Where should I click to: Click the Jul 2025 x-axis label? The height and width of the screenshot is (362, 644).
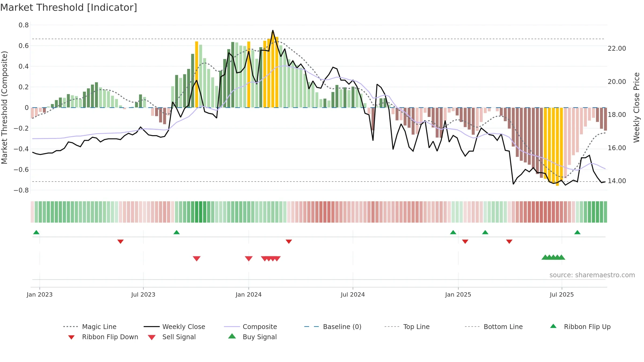pos(562,294)
